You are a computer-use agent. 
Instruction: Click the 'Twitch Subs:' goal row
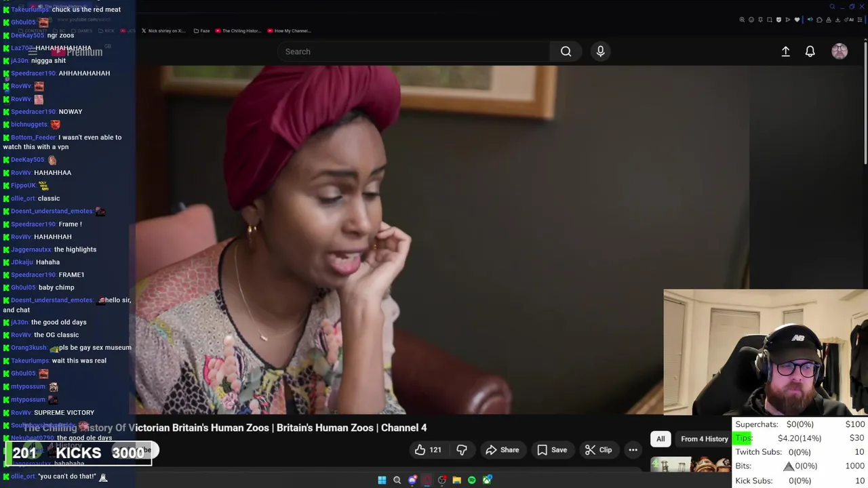tap(800, 452)
